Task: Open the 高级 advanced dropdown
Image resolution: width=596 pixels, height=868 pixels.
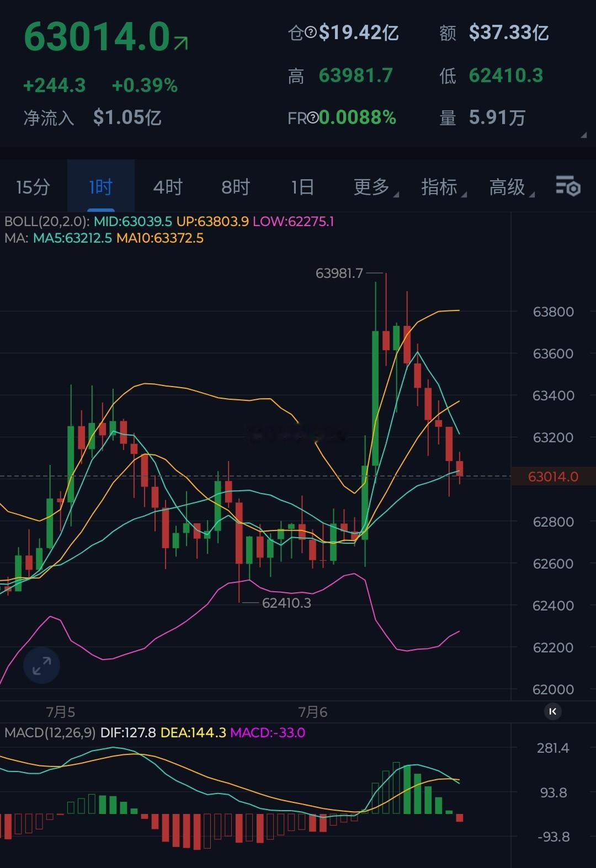Action: [x=512, y=187]
